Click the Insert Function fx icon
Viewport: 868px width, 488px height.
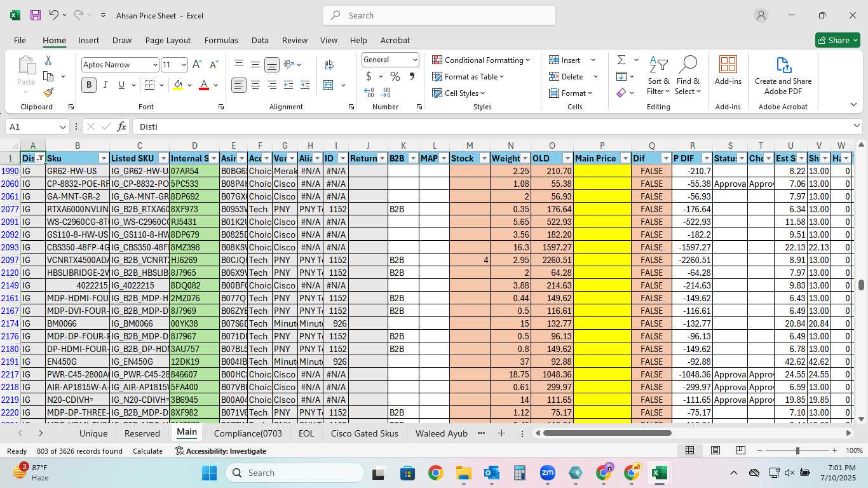tap(122, 126)
